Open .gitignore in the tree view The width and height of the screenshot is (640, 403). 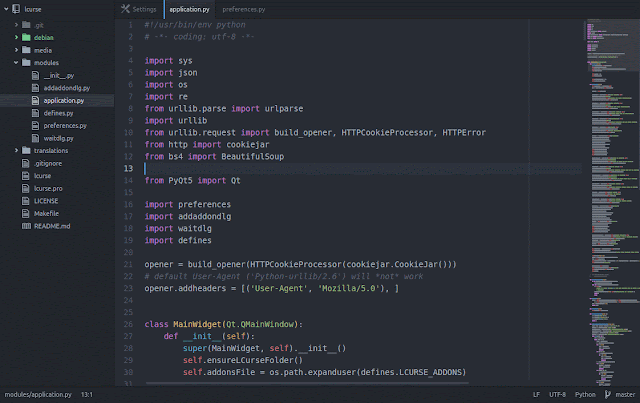tap(48, 163)
